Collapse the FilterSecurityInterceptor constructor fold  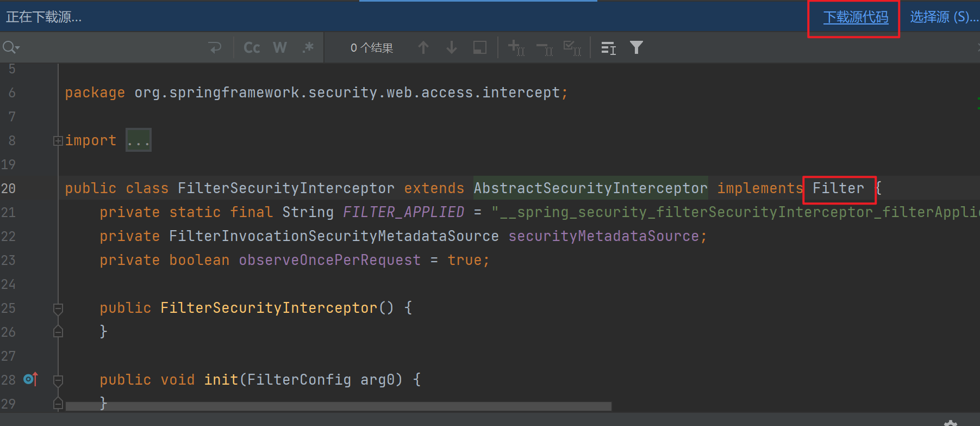click(x=58, y=308)
